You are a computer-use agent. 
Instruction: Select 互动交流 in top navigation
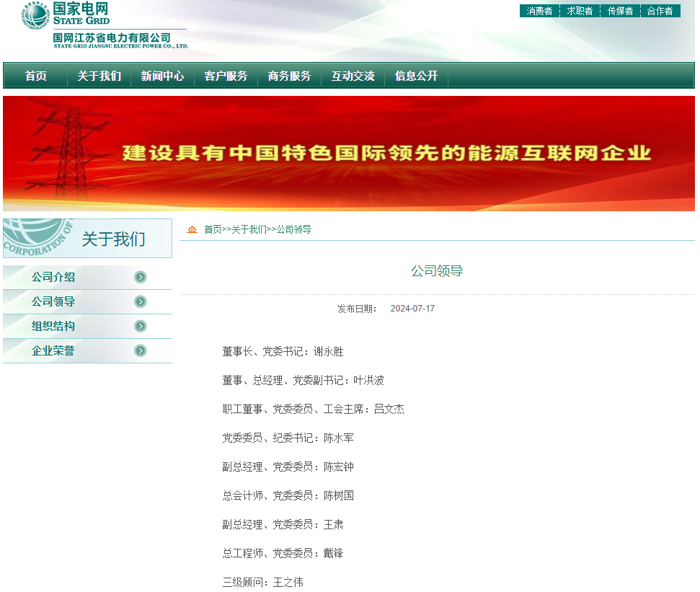353,76
